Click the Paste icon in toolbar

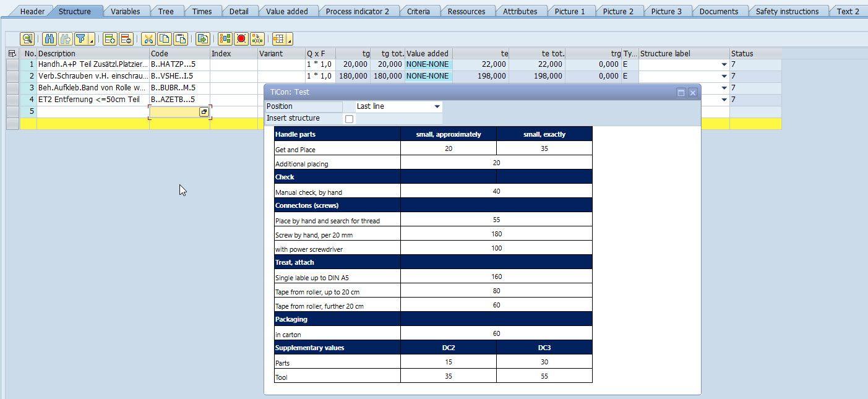click(180, 39)
